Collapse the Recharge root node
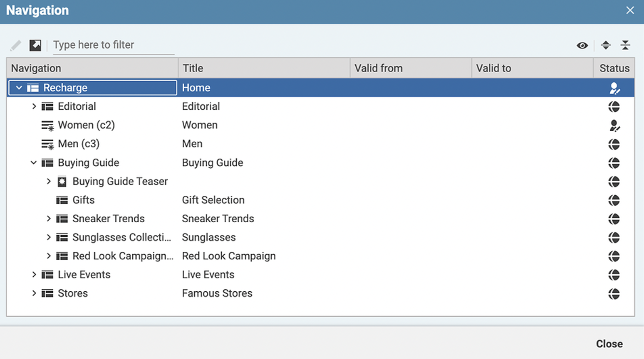The height and width of the screenshot is (359, 644). [x=19, y=88]
